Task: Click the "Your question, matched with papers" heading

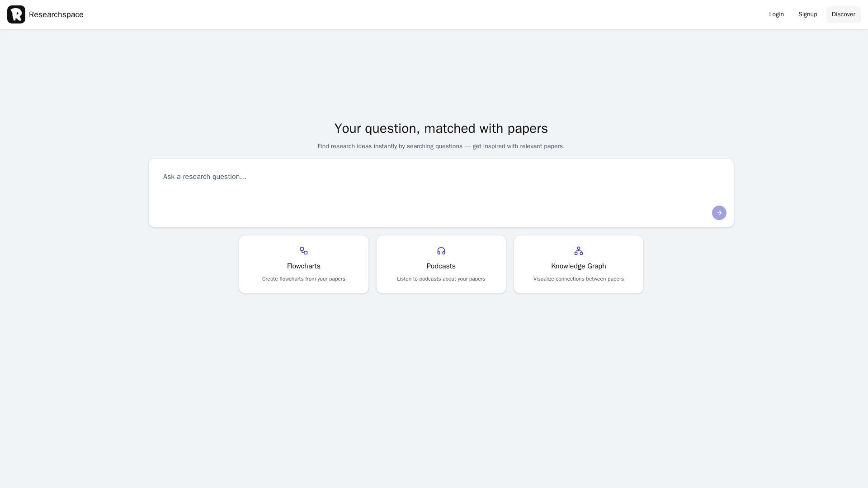Action: (x=441, y=128)
